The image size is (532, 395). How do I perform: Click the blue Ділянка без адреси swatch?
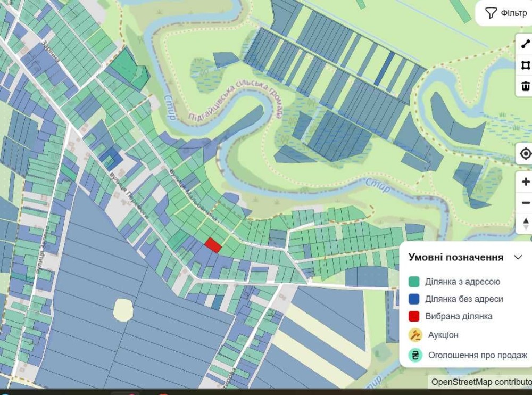tap(414, 299)
